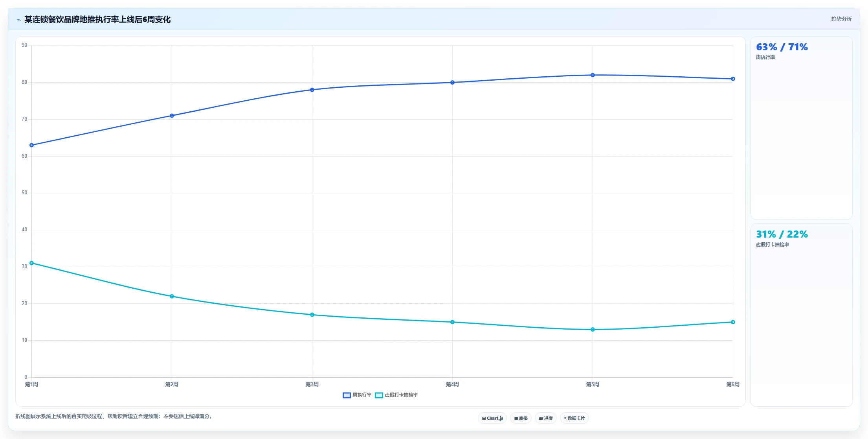
Task: Click the y-axis value 60
Action: (x=24, y=156)
